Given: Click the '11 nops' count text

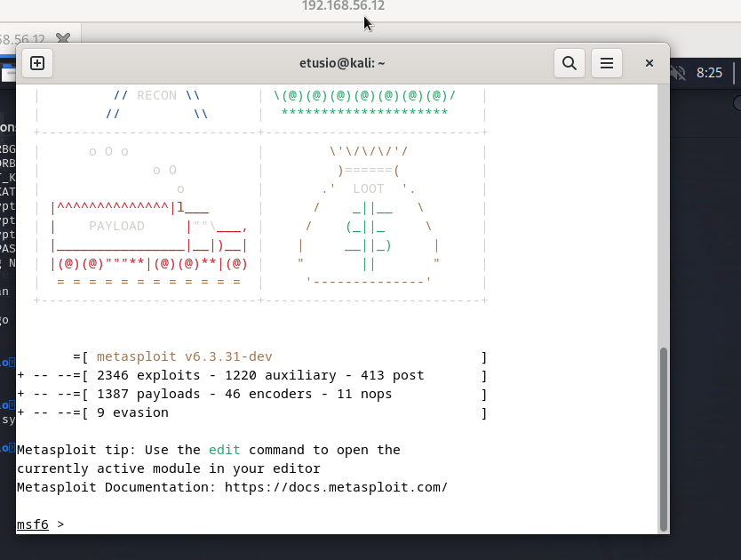Looking at the screenshot, I should (364, 394).
